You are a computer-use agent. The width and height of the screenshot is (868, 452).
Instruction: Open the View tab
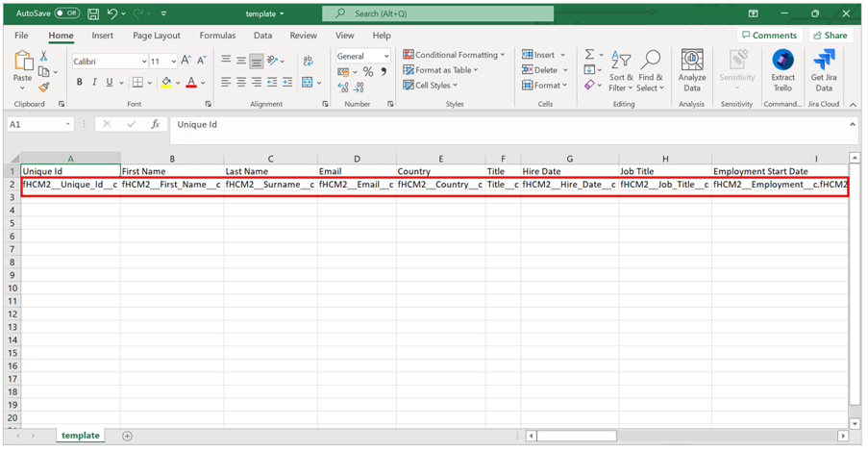pos(344,36)
